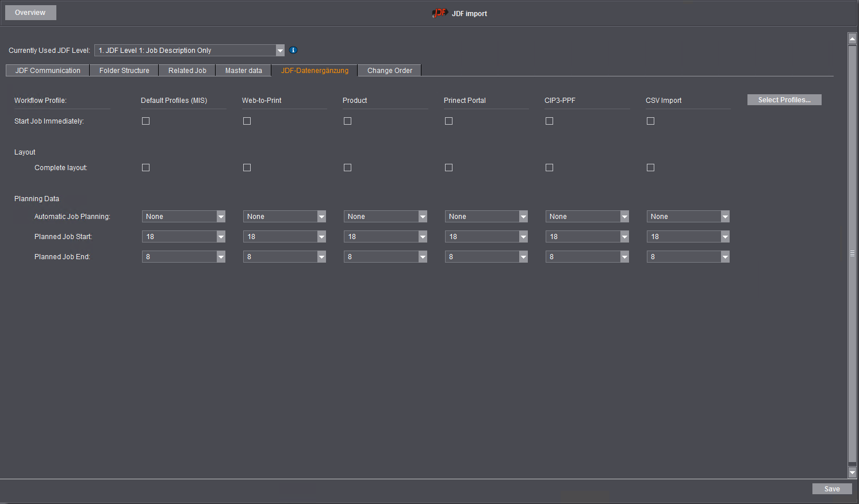The height and width of the screenshot is (504, 859).
Task: Open the Currently Used JDF Level dropdown
Action: pos(280,51)
